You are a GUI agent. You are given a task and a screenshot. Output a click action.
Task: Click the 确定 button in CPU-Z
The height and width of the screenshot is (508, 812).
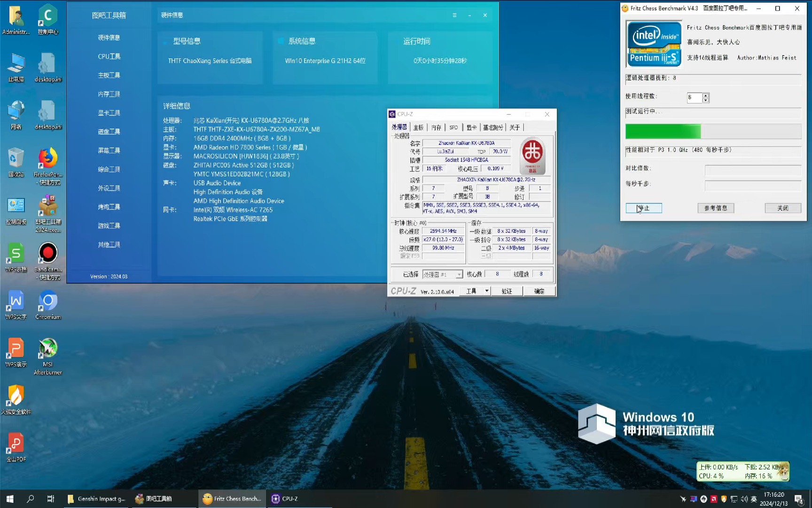[x=539, y=291]
